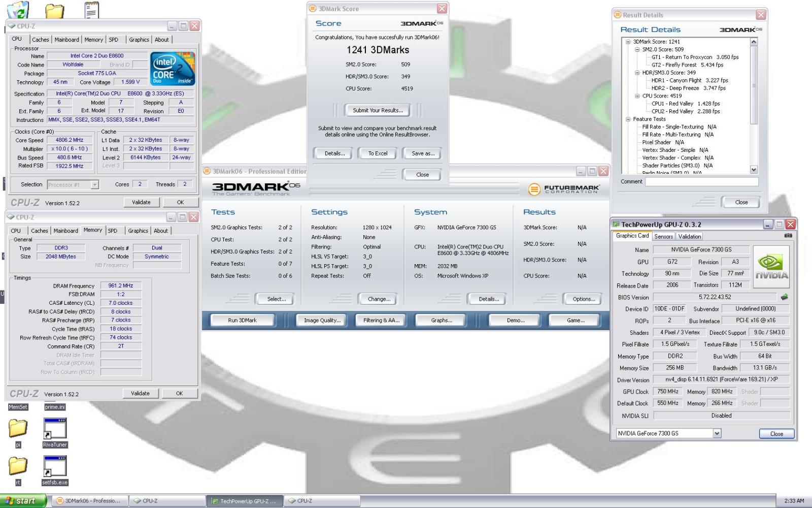Click the GPU-Z title bar icon
The image size is (812, 508).
pyautogui.click(x=617, y=224)
